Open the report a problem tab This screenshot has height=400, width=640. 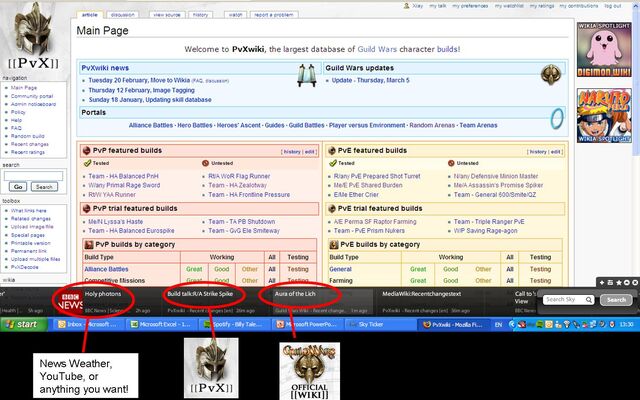pos(274,15)
